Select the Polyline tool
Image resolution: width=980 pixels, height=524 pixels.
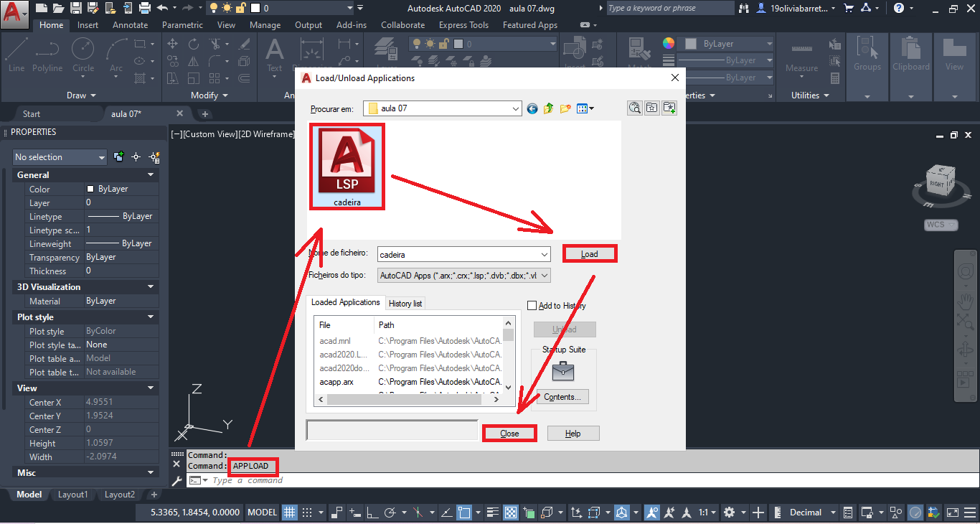click(x=47, y=55)
